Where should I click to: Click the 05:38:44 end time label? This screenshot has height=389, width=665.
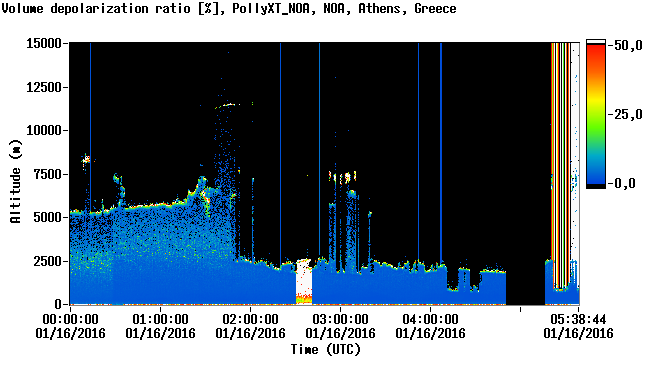pyautogui.click(x=578, y=319)
